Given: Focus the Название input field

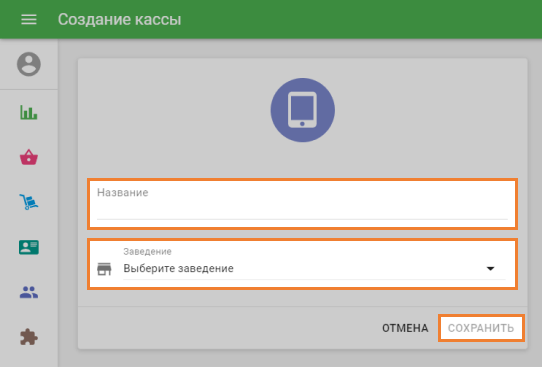Looking at the screenshot, I should tap(302, 204).
